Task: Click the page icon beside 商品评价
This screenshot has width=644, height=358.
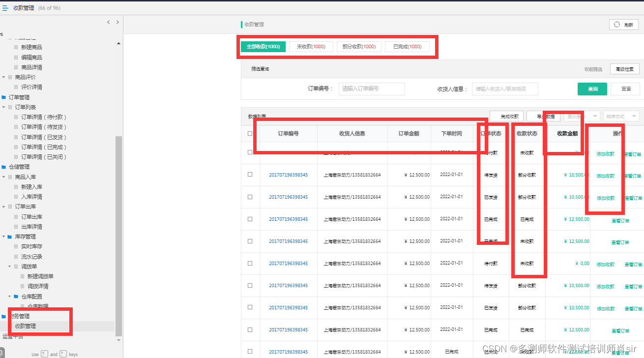Action: (10, 77)
